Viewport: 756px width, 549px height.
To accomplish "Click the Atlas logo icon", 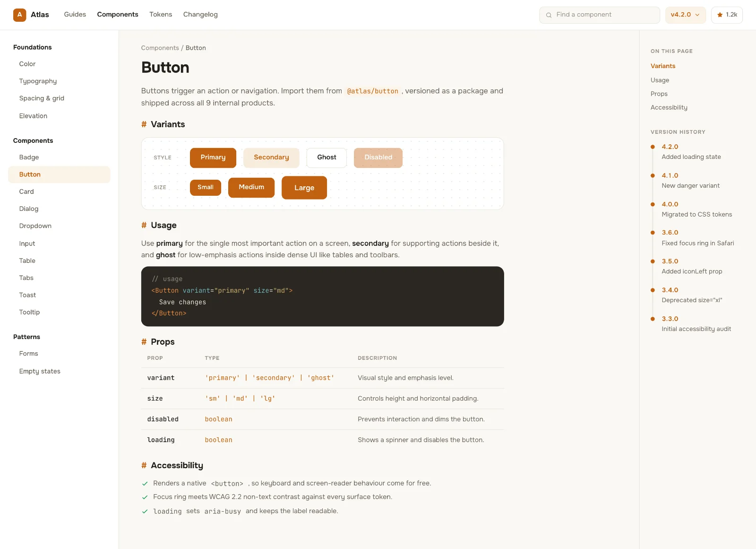I will click(19, 15).
